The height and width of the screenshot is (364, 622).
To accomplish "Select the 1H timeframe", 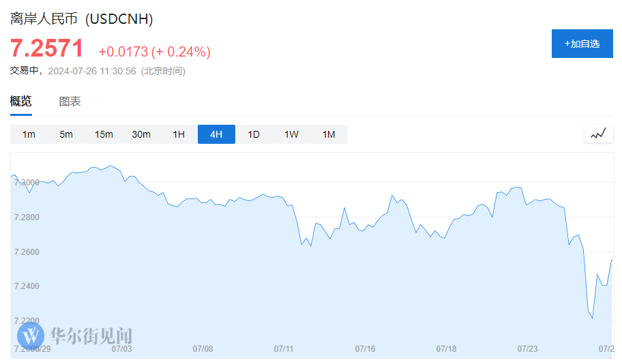I will coord(179,134).
